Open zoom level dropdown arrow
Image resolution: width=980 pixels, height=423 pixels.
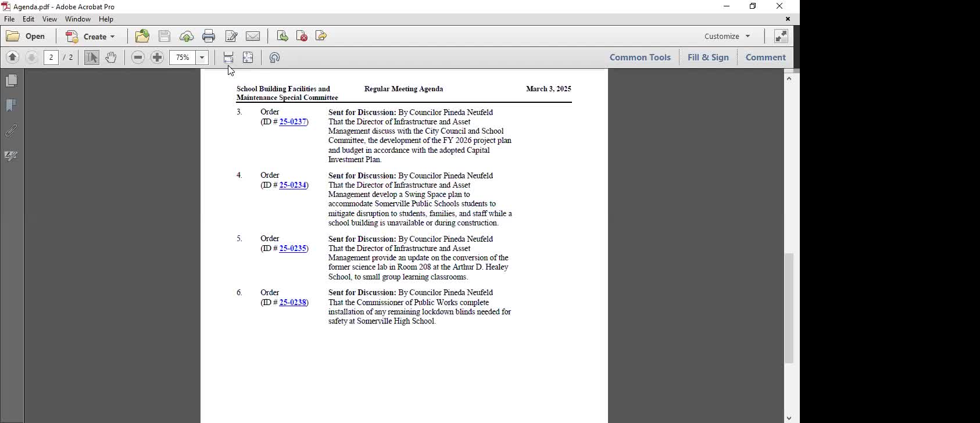[x=202, y=57]
